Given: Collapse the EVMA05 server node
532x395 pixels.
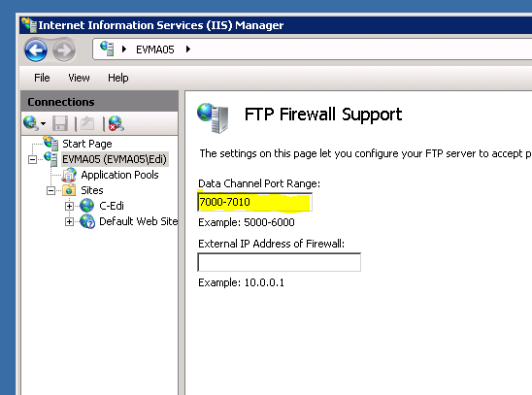Looking at the screenshot, I should [x=32, y=159].
